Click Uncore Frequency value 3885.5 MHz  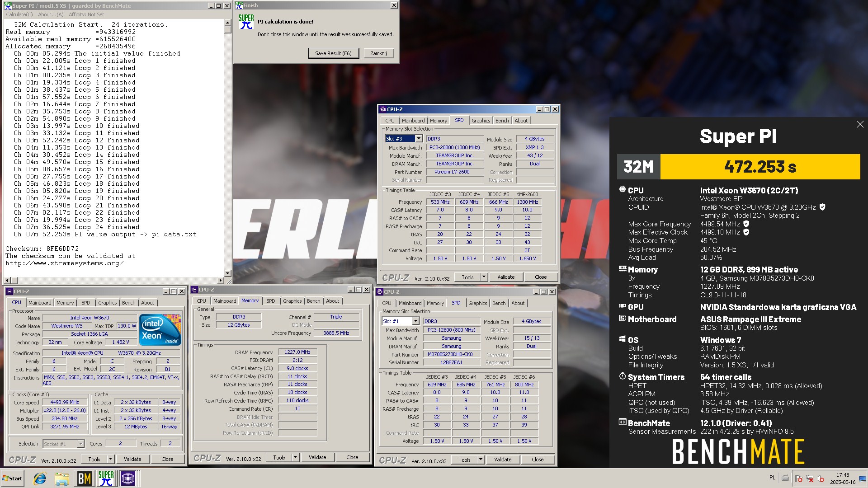click(336, 333)
